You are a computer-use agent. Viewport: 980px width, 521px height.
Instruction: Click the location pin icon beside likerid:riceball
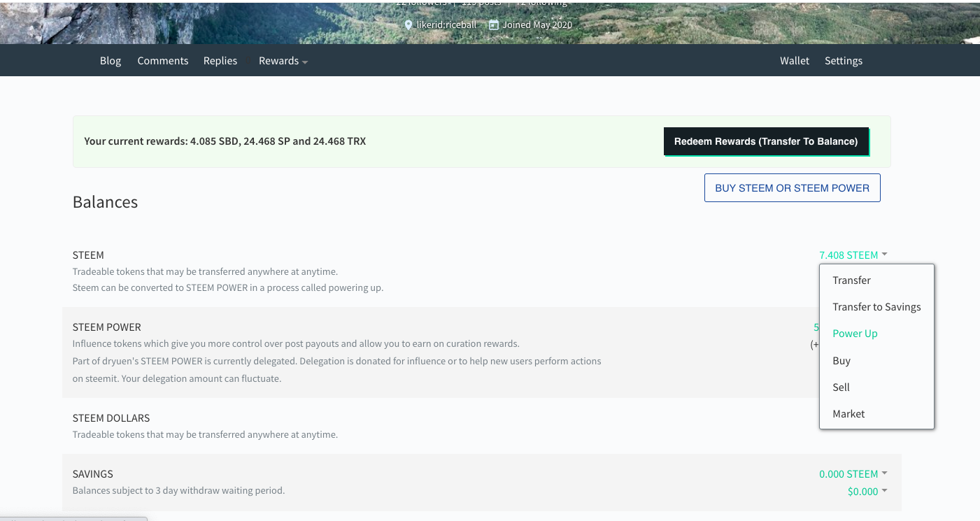409,25
